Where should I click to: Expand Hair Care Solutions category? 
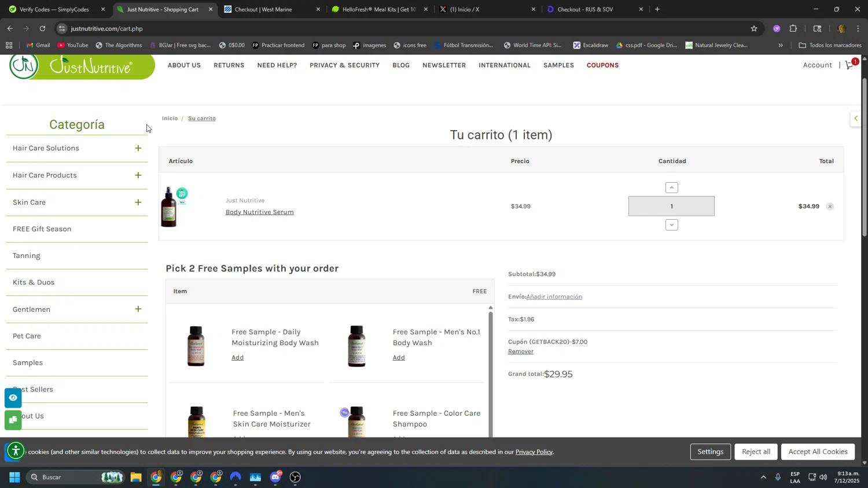[x=138, y=149]
